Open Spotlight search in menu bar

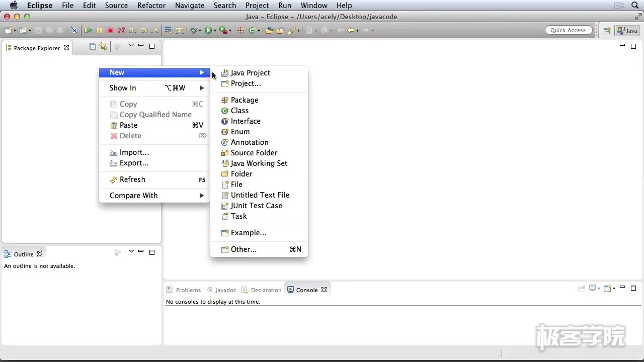click(x=634, y=5)
